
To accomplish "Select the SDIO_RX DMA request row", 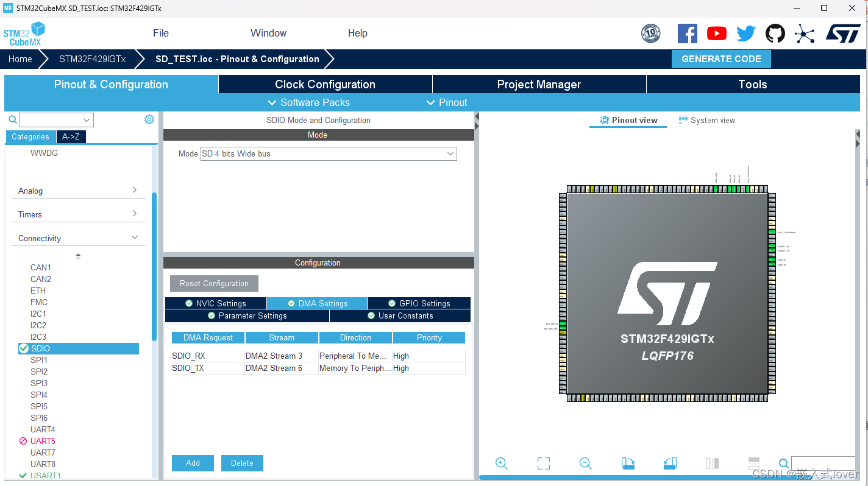I will point(318,356).
